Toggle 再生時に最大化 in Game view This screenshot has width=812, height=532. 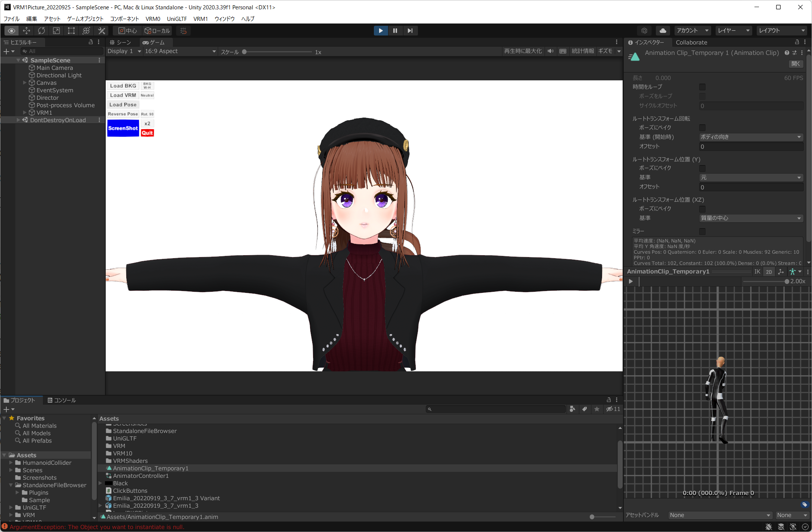click(x=523, y=51)
